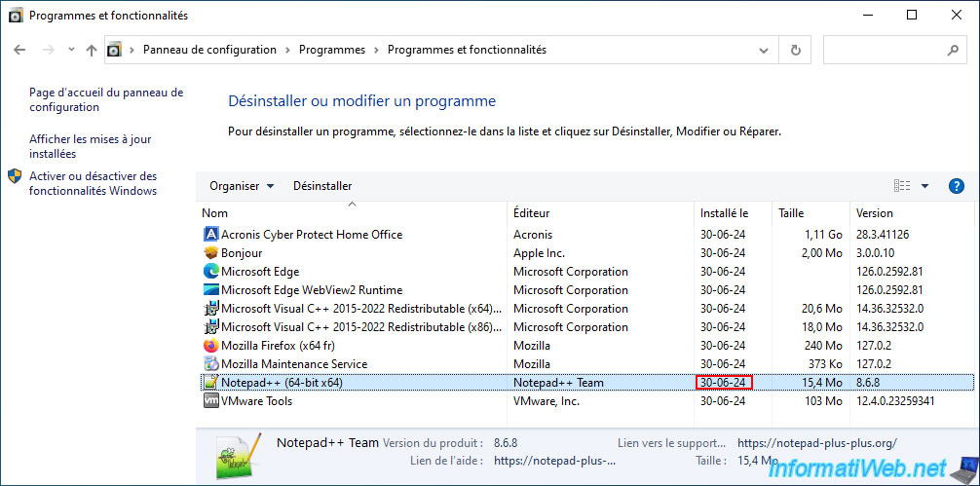Go back with the left arrow
Image resolution: width=980 pixels, height=486 pixels.
click(x=20, y=50)
